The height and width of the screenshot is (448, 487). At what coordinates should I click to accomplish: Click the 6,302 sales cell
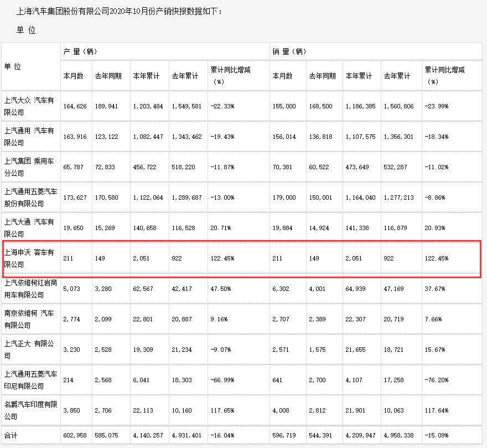click(x=281, y=289)
